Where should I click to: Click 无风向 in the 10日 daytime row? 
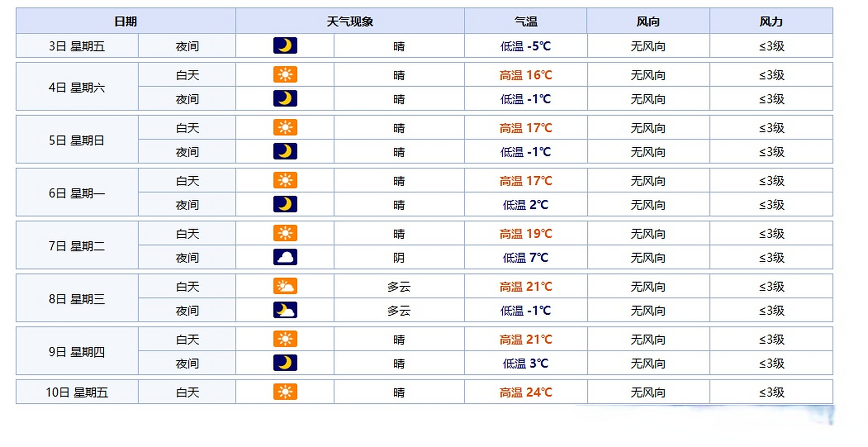point(648,393)
